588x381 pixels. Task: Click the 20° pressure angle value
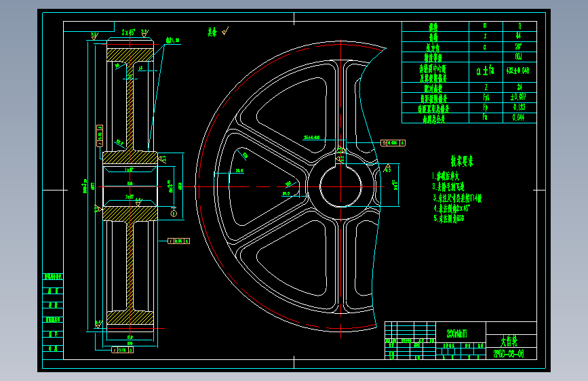(x=519, y=47)
